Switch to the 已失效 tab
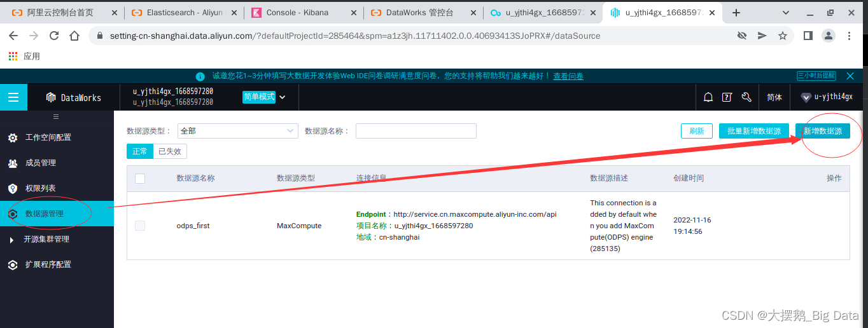Viewport: 868px width, 328px height. [x=170, y=151]
